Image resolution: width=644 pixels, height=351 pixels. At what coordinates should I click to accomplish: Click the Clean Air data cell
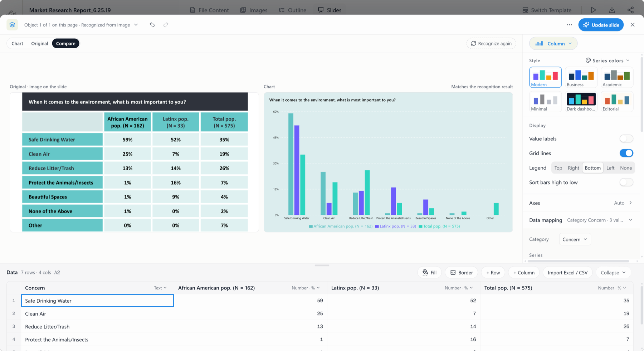coord(97,313)
